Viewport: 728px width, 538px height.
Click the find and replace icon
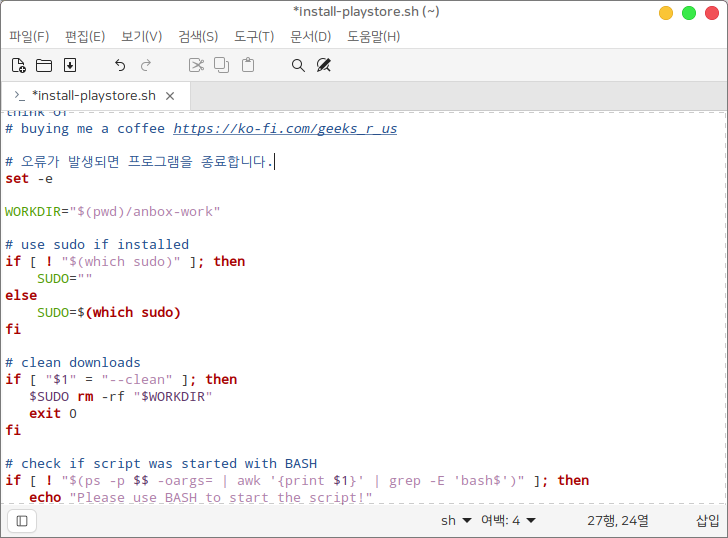pyautogui.click(x=323, y=65)
